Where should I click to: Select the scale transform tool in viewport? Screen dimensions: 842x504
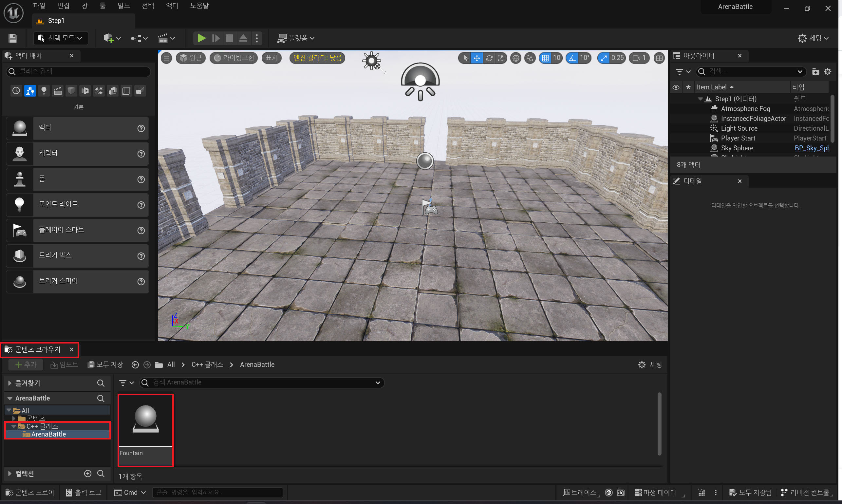500,58
